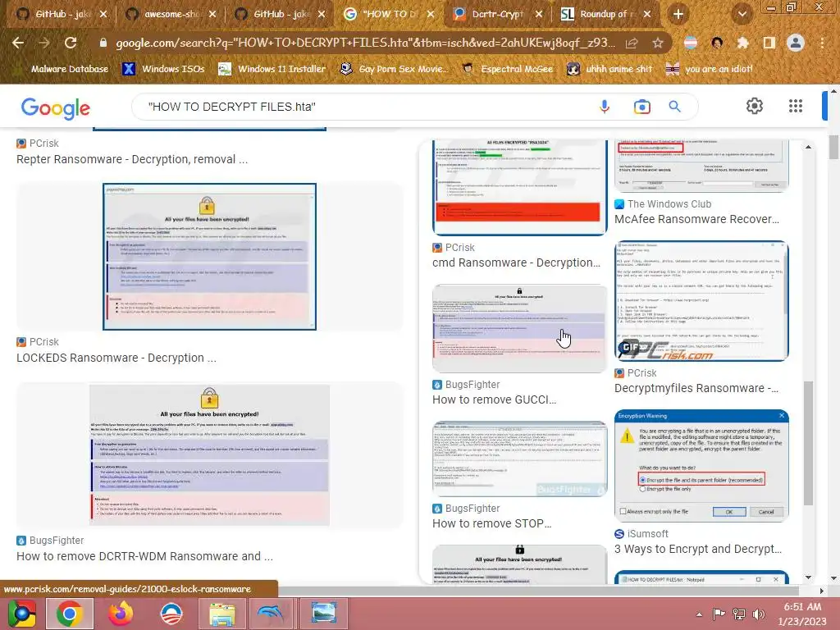The width and height of the screenshot is (840, 630).
Task: Click the page vertical scrollbar thumb
Action: [833, 148]
